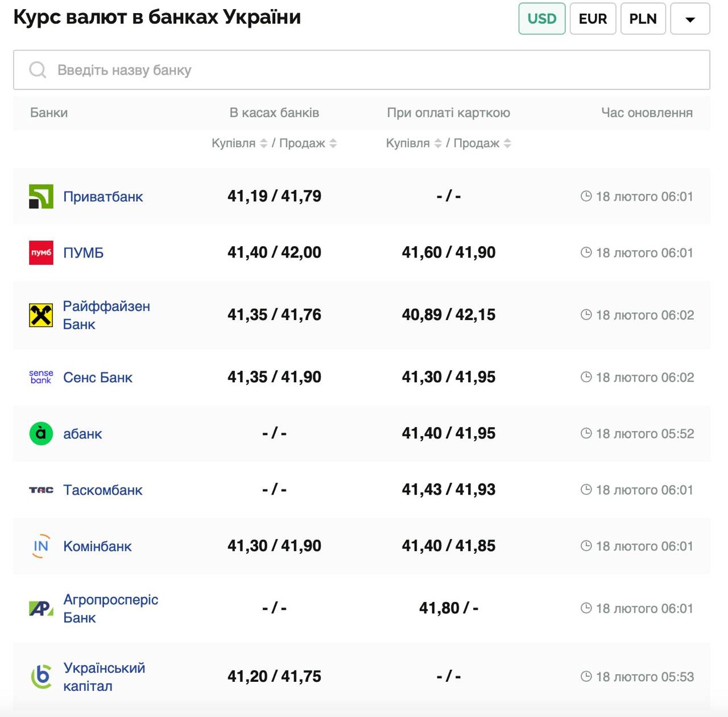Click the Sense Bank logo icon

coord(40,376)
